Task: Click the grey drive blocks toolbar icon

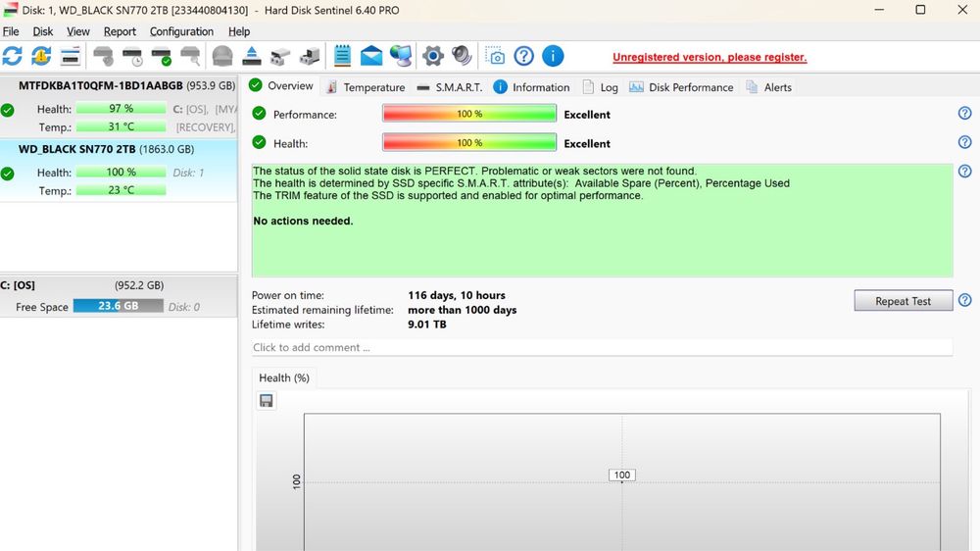Action: (x=280, y=56)
